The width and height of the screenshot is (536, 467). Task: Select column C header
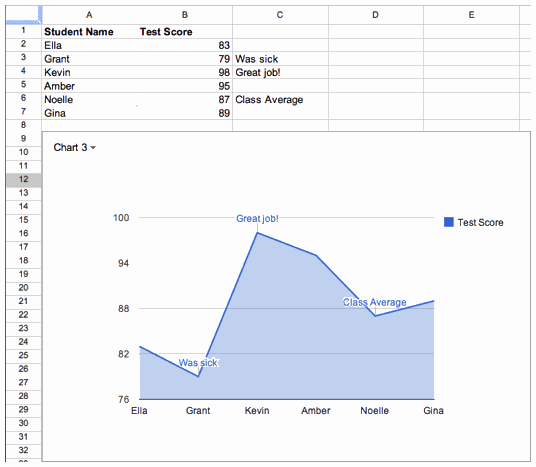tap(280, 15)
